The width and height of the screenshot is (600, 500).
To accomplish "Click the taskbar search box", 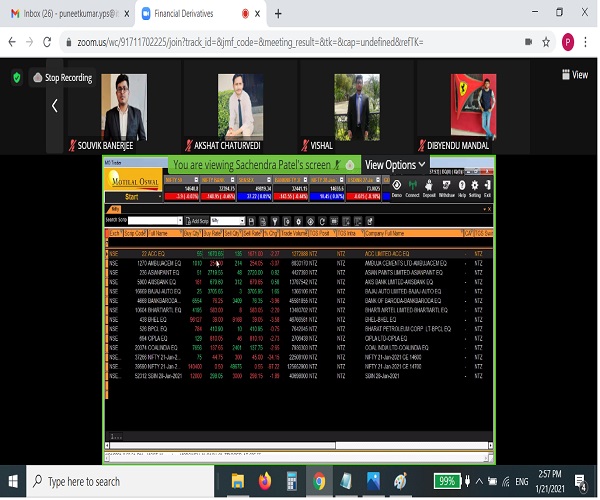I will click(x=120, y=481).
